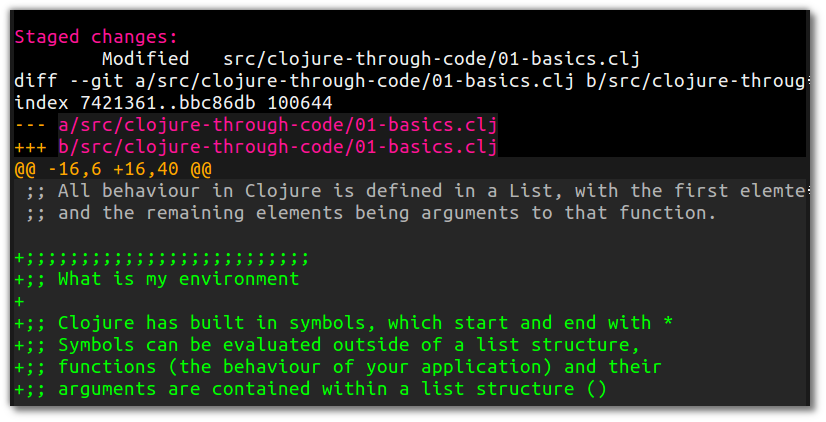Select the Modified 01-basics.clj file entry

pos(371,58)
